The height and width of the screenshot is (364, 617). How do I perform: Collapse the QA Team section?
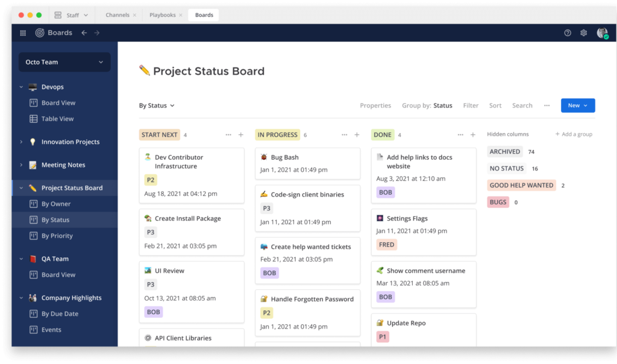[20, 258]
